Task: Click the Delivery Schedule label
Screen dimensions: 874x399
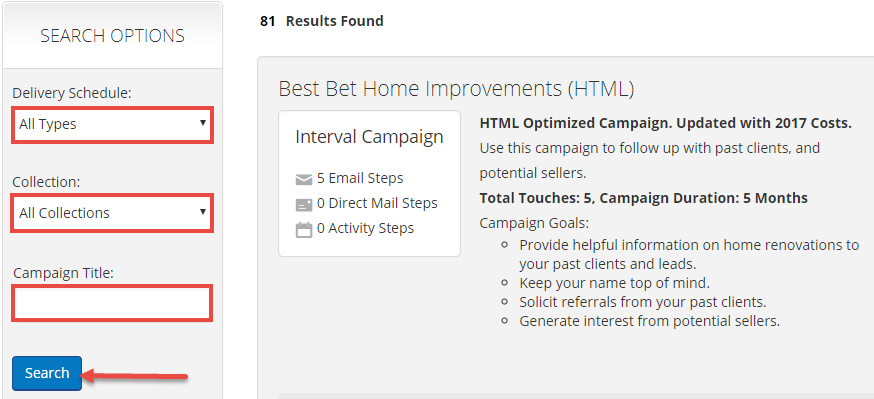Action: click(x=72, y=93)
